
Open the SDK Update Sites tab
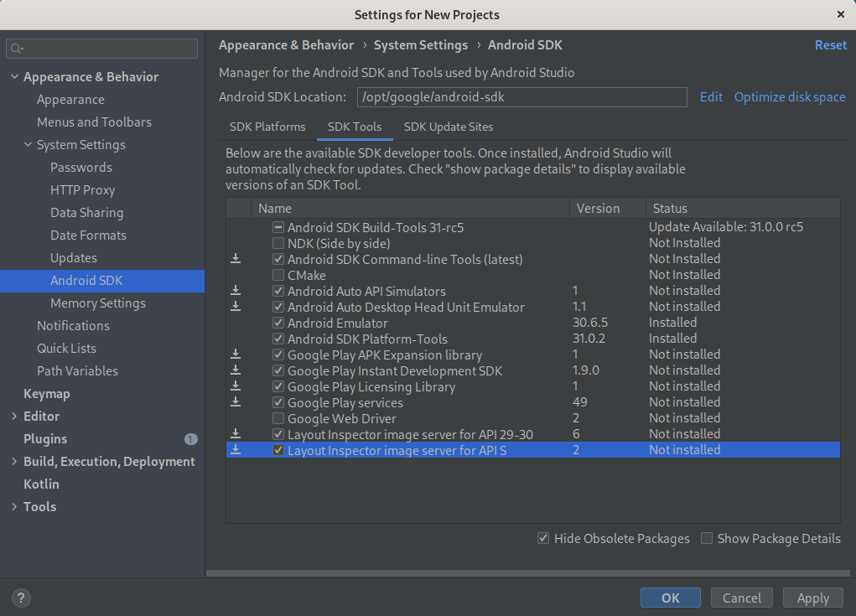449,127
